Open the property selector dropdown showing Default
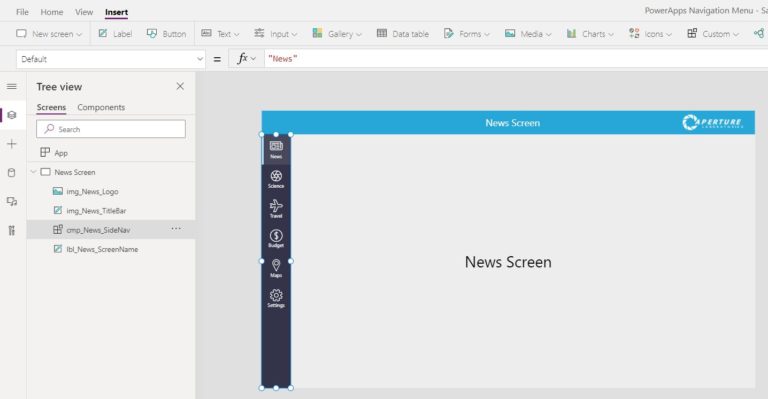The image size is (768, 399). (111, 59)
